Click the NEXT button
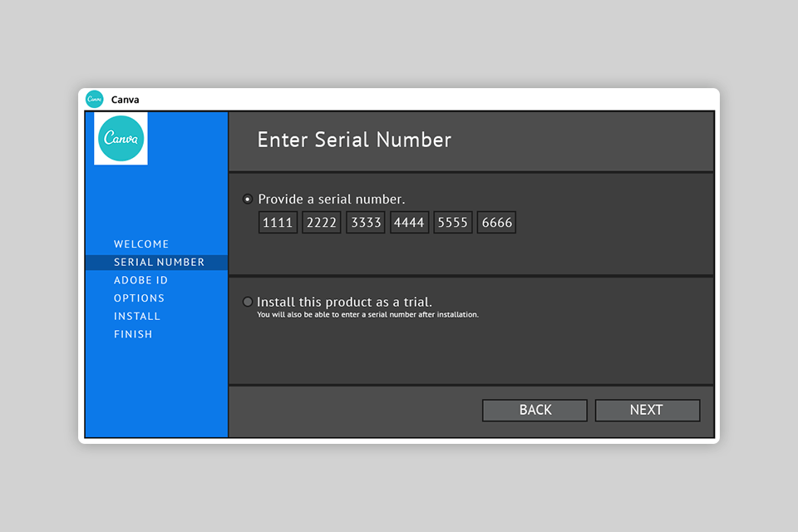The height and width of the screenshot is (532, 798). 648,410
